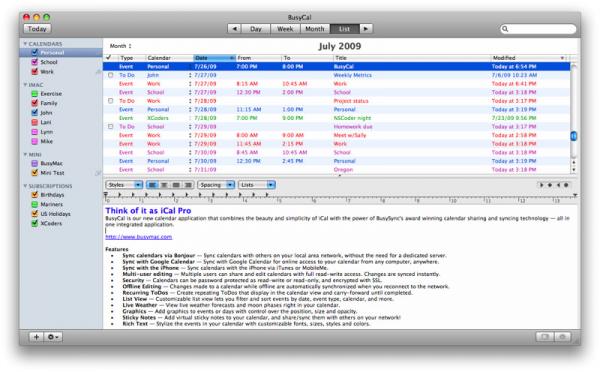Collapse the SUBSCRIPTIONS group
Viewport: 600px width, 372px height.
(25, 186)
